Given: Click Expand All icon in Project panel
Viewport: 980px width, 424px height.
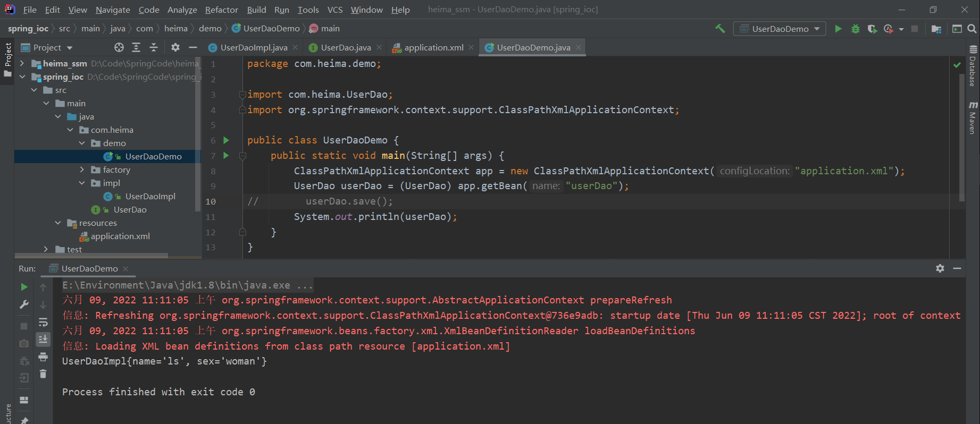Looking at the screenshot, I should (x=136, y=47).
